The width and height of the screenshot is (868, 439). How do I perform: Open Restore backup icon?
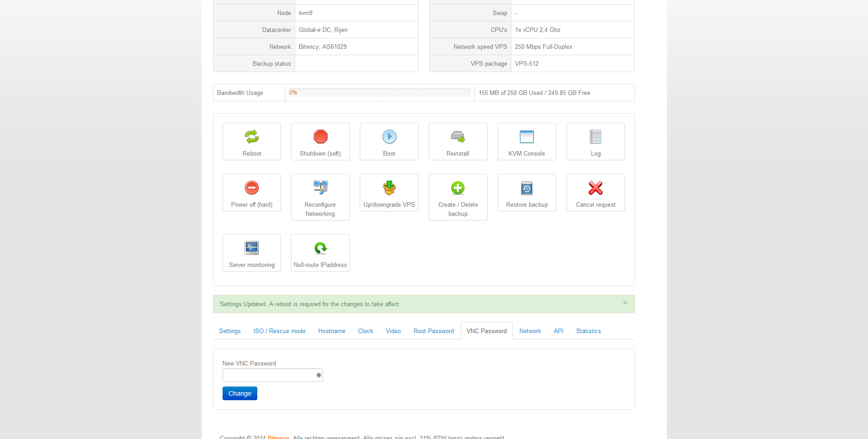(526, 188)
